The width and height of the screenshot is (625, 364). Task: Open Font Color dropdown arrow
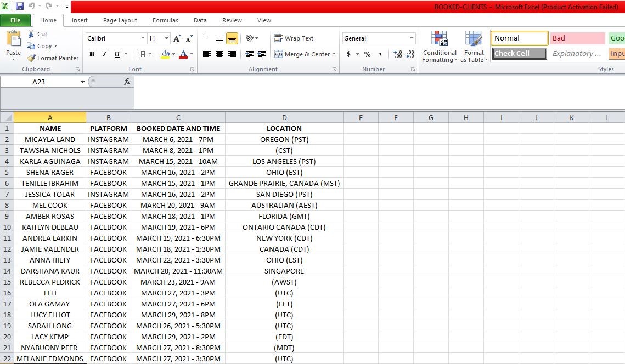click(192, 54)
